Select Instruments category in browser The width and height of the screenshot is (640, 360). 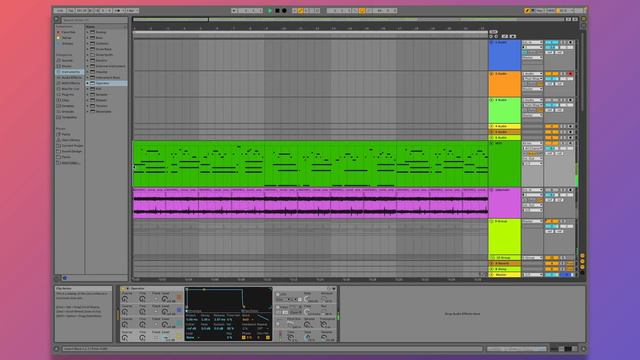coord(70,72)
